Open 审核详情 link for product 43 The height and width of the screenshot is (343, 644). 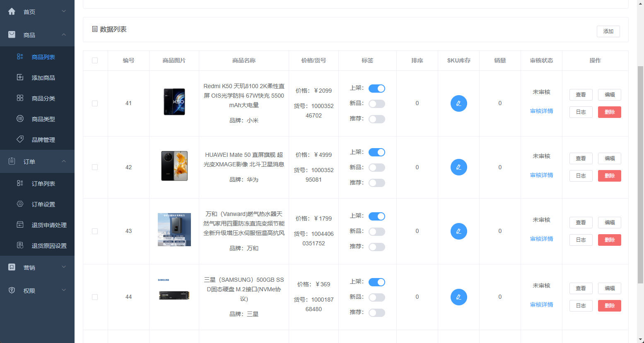[x=541, y=239]
